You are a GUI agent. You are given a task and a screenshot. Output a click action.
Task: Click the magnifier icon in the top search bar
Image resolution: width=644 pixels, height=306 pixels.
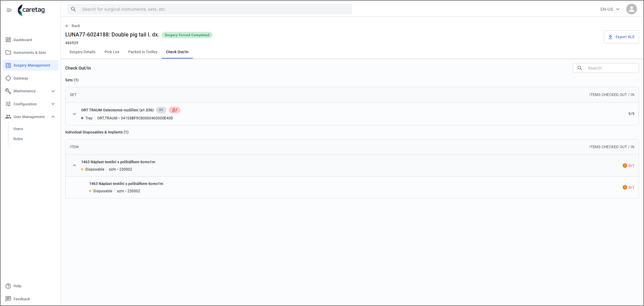coord(74,9)
